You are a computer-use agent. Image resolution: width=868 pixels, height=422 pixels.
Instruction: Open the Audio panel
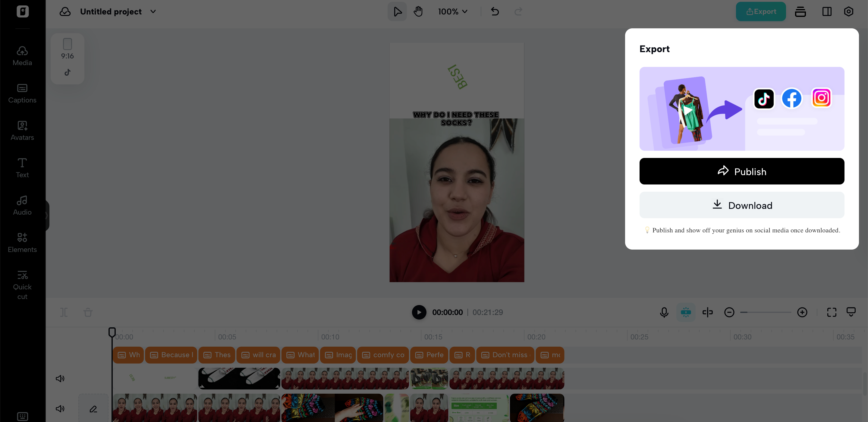click(22, 205)
